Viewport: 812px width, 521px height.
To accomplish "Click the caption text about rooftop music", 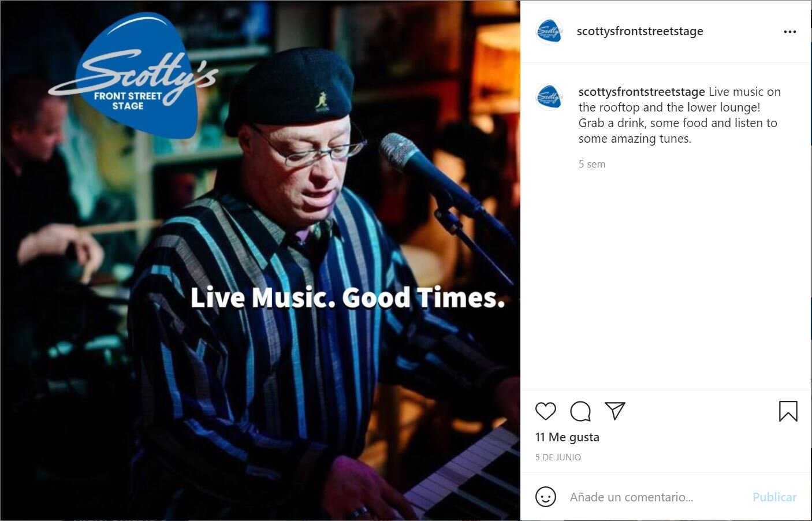I will coord(679,115).
